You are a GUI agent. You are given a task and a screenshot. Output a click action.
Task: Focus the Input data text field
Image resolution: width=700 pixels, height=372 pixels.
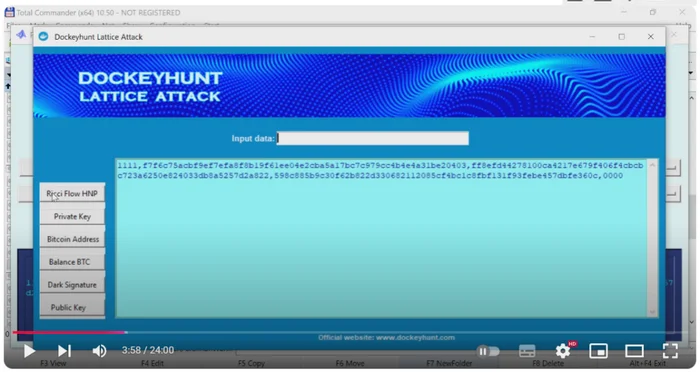(373, 138)
